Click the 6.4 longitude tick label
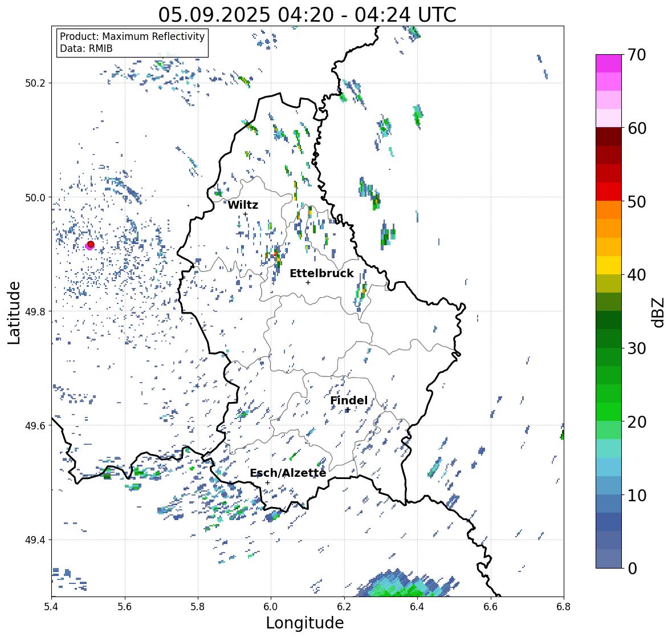This screenshot has width=672, height=637. 417,607
